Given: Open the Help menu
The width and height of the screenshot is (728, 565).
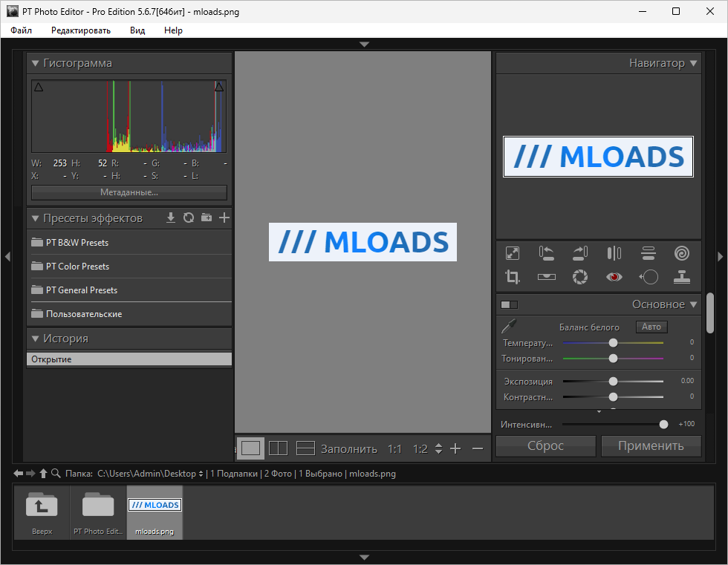Looking at the screenshot, I should (173, 30).
